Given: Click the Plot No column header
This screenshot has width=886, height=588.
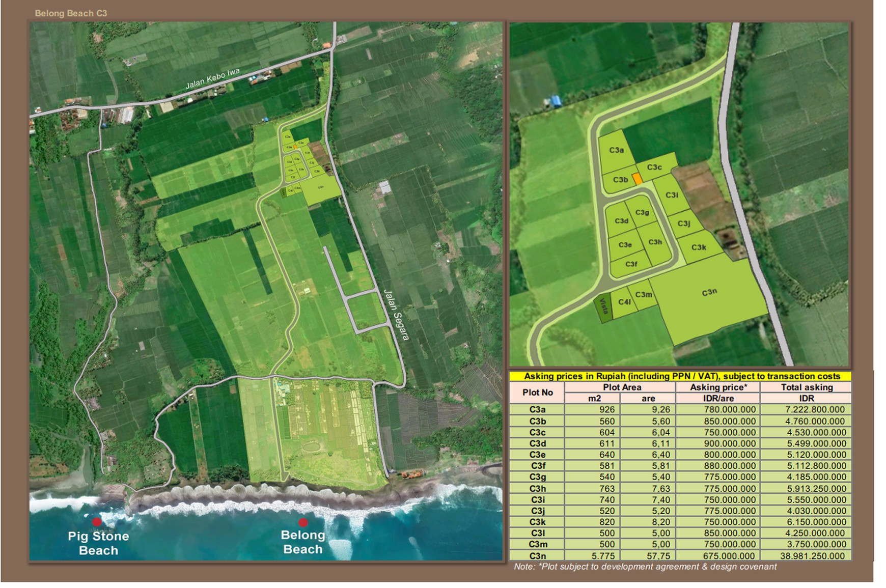Looking at the screenshot, I should (x=537, y=393).
